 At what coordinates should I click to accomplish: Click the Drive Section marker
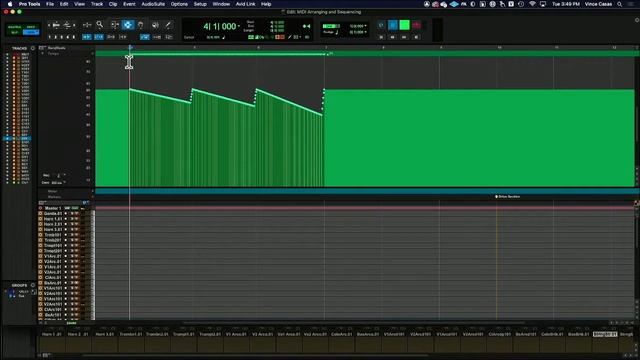click(507, 197)
